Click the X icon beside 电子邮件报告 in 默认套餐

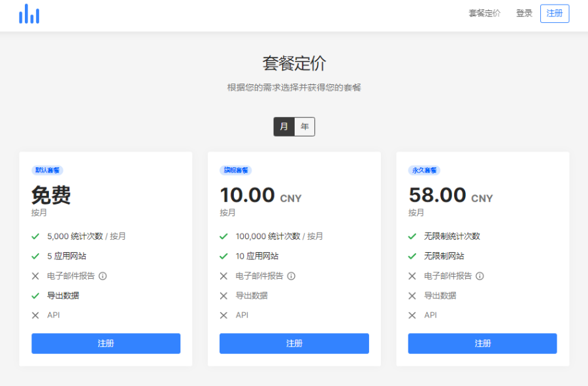click(x=35, y=276)
